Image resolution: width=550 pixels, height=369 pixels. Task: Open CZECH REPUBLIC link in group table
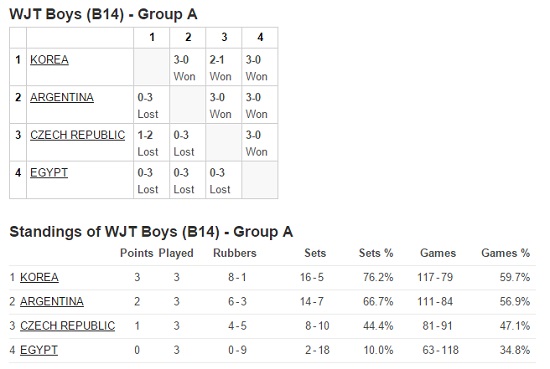point(78,135)
